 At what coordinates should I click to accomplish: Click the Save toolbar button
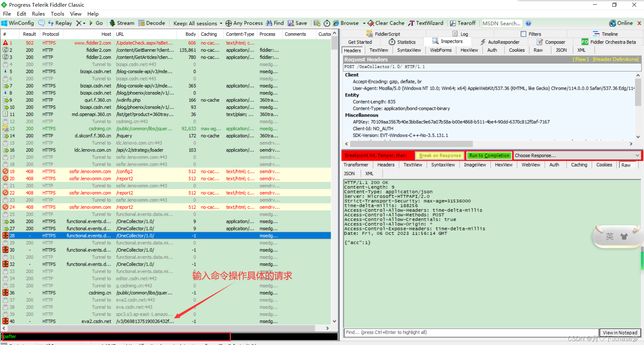pyautogui.click(x=297, y=23)
